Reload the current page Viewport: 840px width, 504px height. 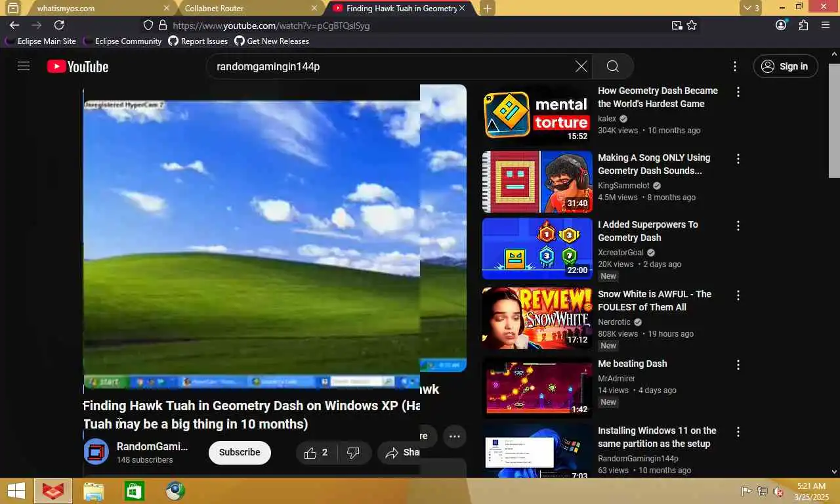click(59, 25)
